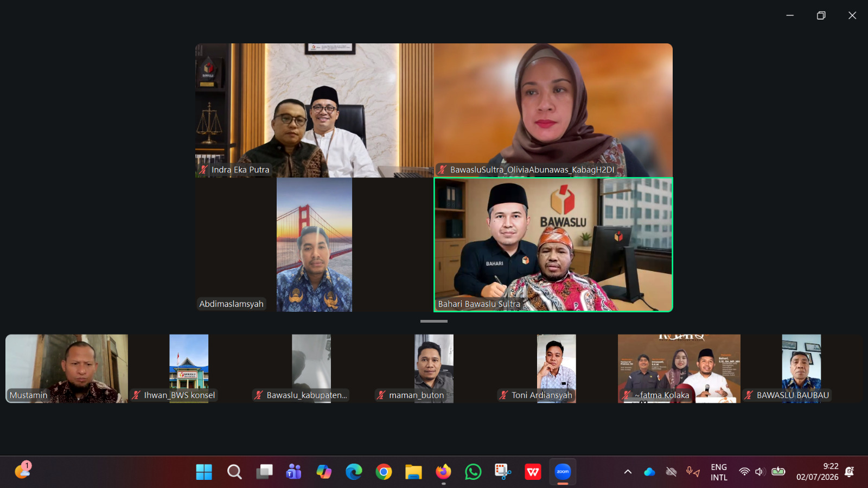
Task: Switch the ENG INTL input language
Action: [x=719, y=472]
